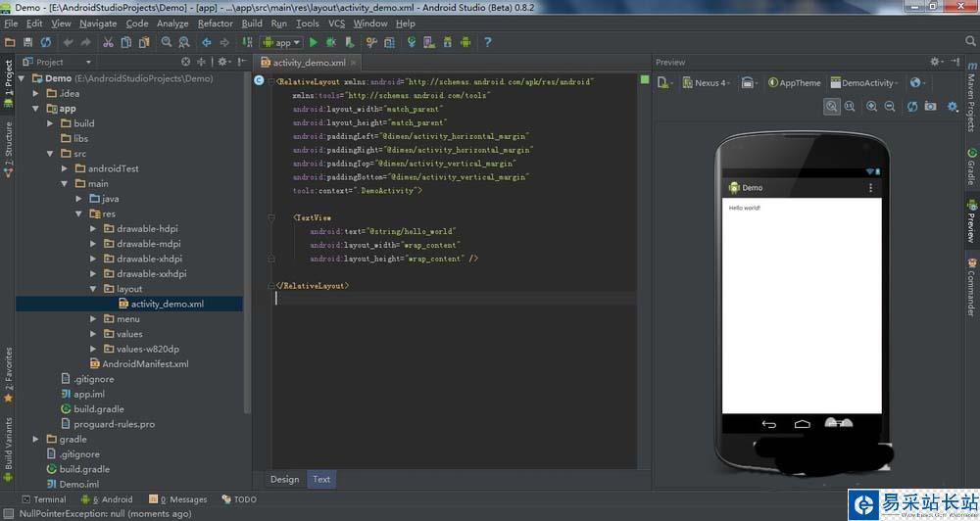
Task: Select AndroidManifest.xml in project tree
Action: (139, 363)
